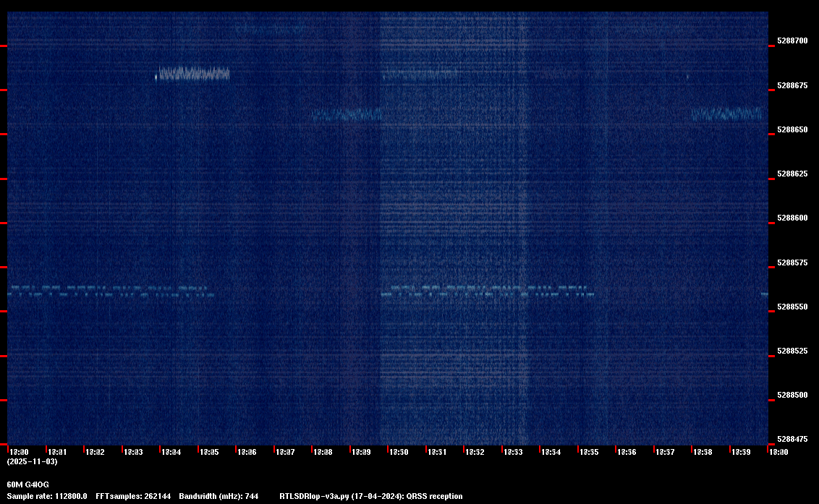Select the 5288600 frequency axis label

click(792, 218)
